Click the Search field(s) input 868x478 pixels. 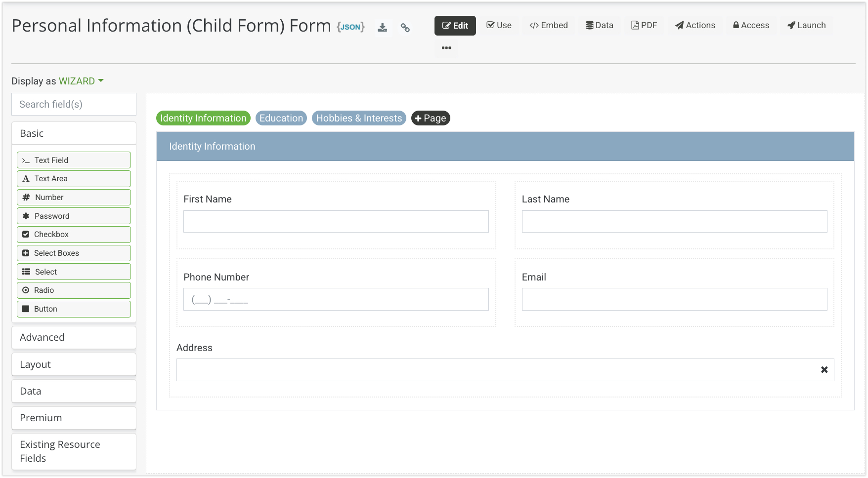pyautogui.click(x=74, y=104)
